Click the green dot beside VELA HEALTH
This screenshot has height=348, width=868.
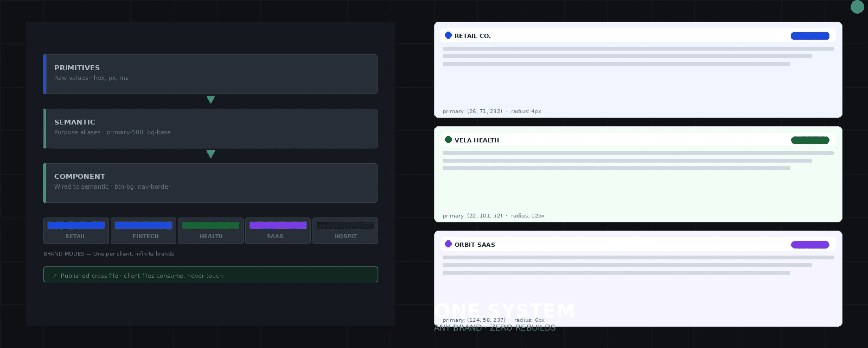point(448,139)
